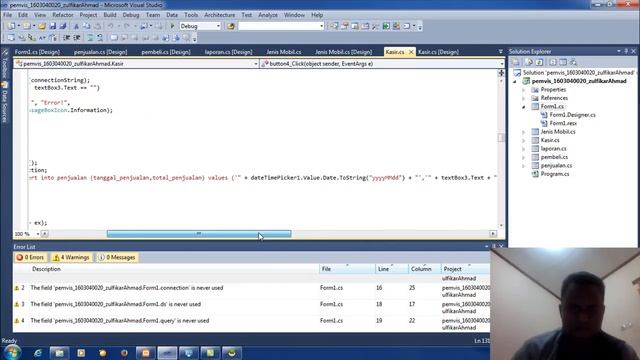640x360 pixels.
Task: Toggle the 0 Errors filter
Action: [x=30, y=258]
